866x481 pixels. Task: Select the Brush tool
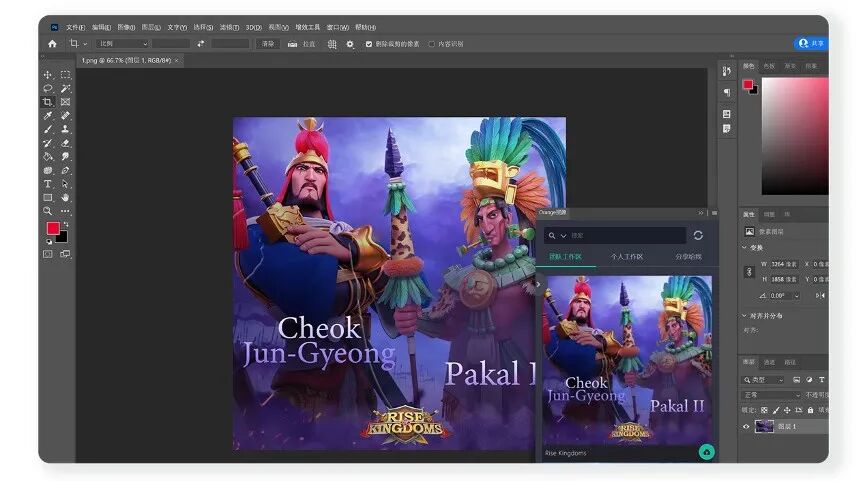[x=47, y=129]
